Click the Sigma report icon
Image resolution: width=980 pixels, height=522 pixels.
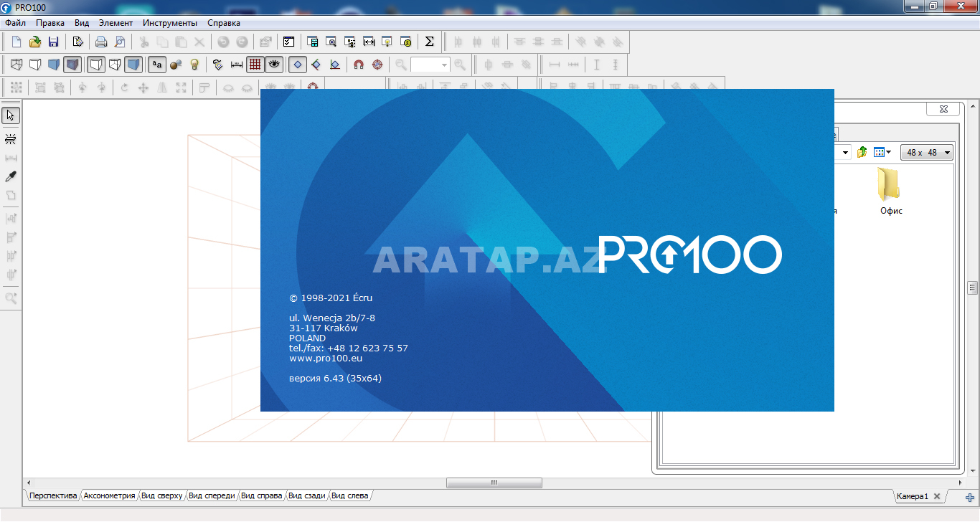point(430,42)
